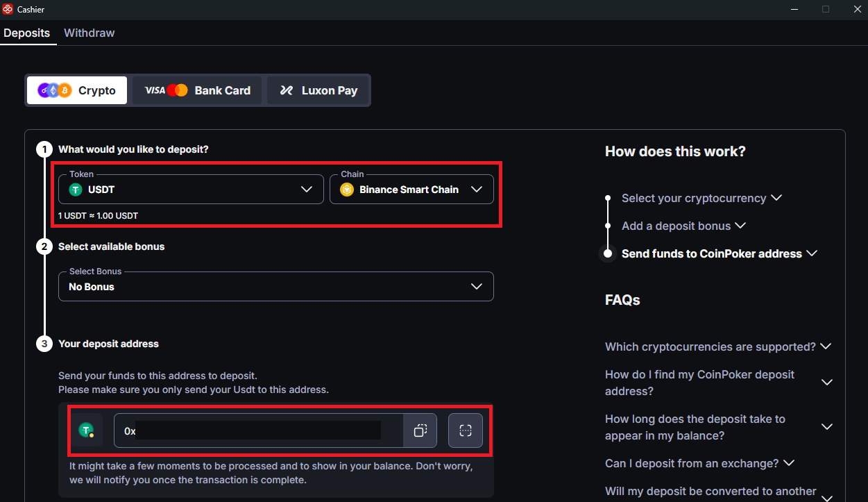Screen dimensions: 868x502
Task: Expand FAQ 'Can I deposit from an exchange?'
Action: 699,463
